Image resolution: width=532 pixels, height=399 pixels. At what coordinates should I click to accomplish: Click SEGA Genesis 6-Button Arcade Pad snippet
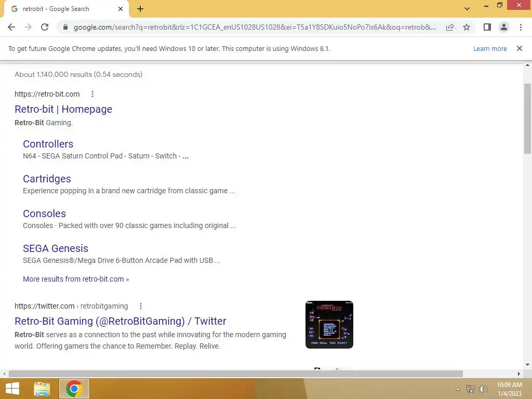pyautogui.click(x=122, y=260)
